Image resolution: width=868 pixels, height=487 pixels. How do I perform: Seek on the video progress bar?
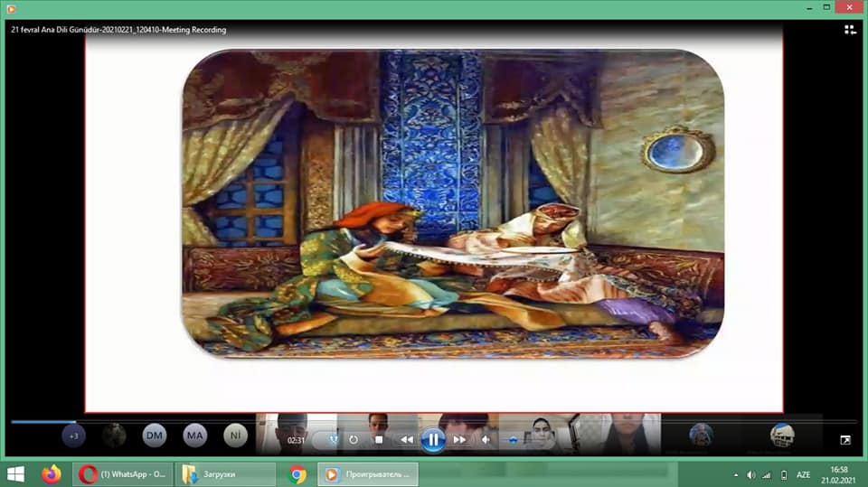coord(433,422)
